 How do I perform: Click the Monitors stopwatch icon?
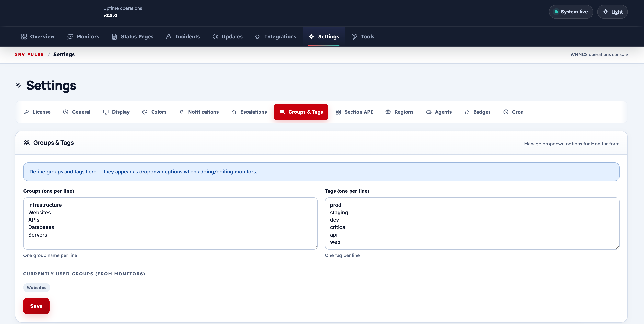pyautogui.click(x=70, y=37)
